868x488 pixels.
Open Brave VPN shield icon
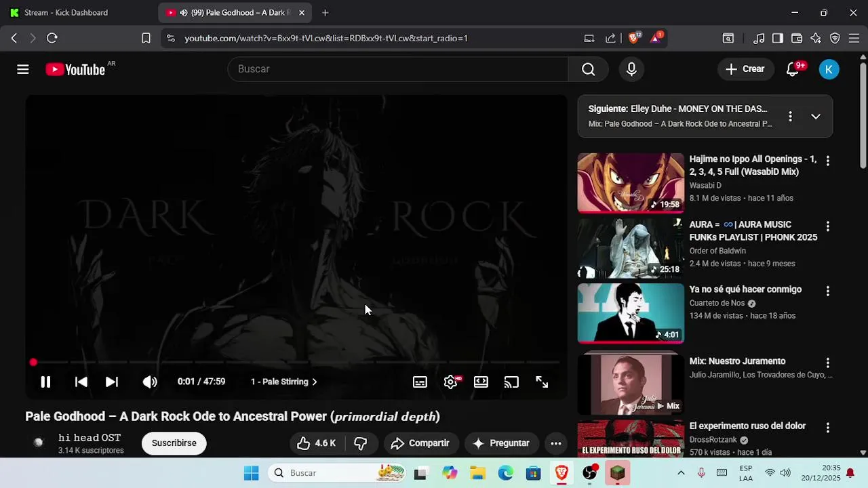835,39
